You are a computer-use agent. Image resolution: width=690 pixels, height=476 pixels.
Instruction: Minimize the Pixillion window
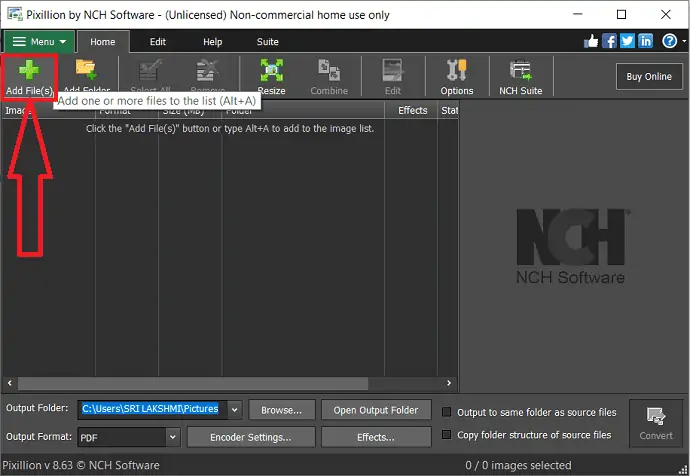tap(578, 14)
